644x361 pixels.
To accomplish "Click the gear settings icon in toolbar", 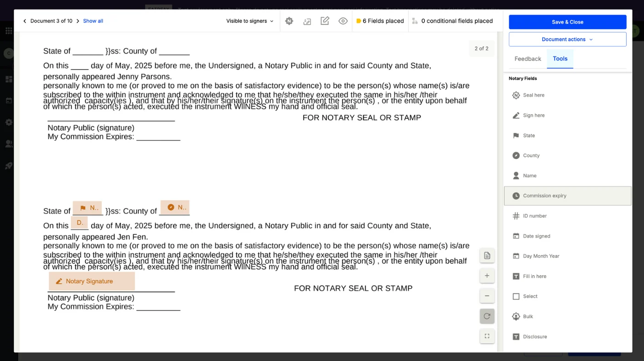I will pyautogui.click(x=289, y=21).
